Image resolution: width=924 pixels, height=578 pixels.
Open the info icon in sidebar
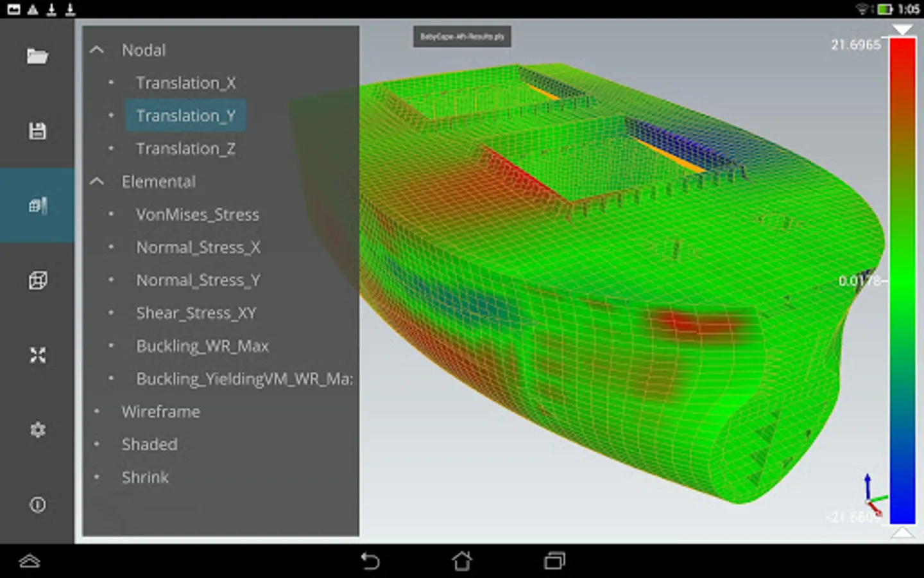[x=37, y=505]
